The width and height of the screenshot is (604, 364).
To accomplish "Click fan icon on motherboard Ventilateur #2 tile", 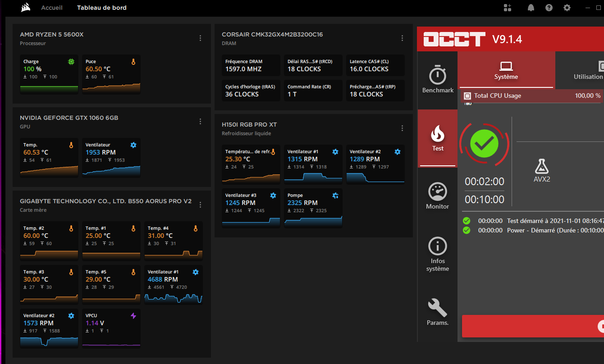I will click(71, 316).
